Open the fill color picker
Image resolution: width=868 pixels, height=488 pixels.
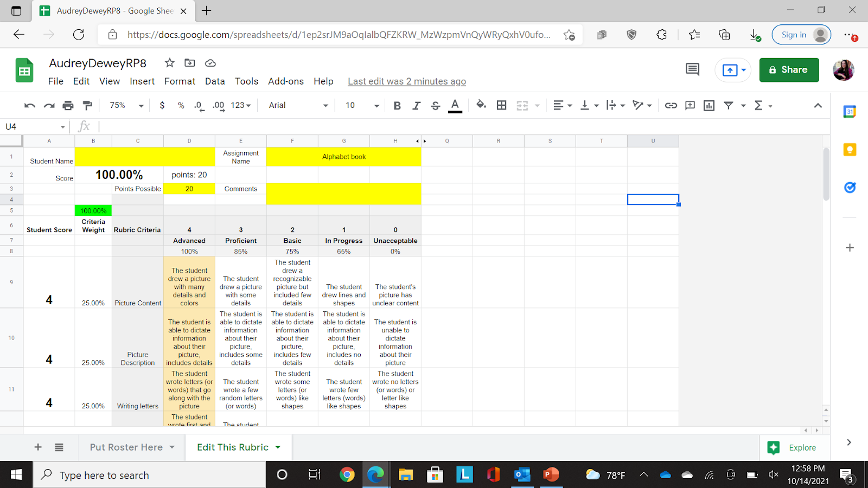click(481, 105)
